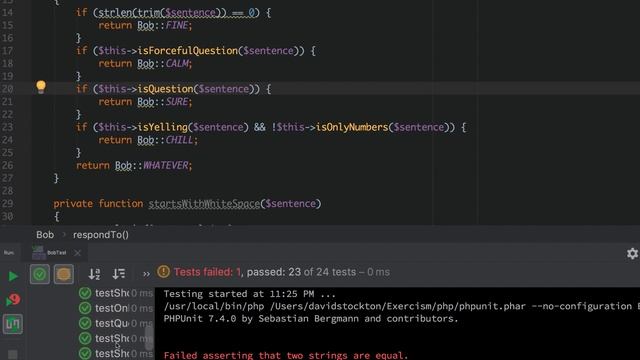640x360 pixels.
Task: Click line number 26 in gutter
Action: (7, 165)
